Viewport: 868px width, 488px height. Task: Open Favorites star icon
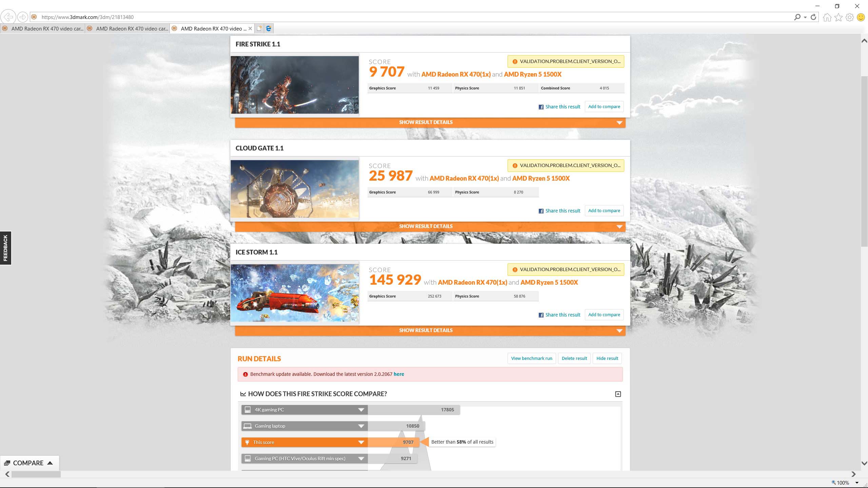[839, 17]
